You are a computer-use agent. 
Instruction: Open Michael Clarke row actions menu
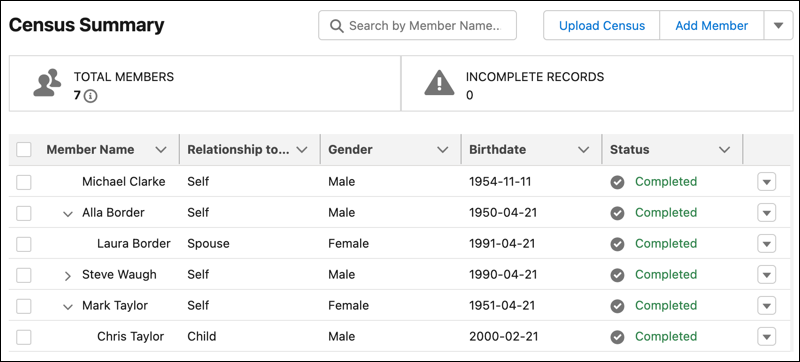[x=766, y=182]
